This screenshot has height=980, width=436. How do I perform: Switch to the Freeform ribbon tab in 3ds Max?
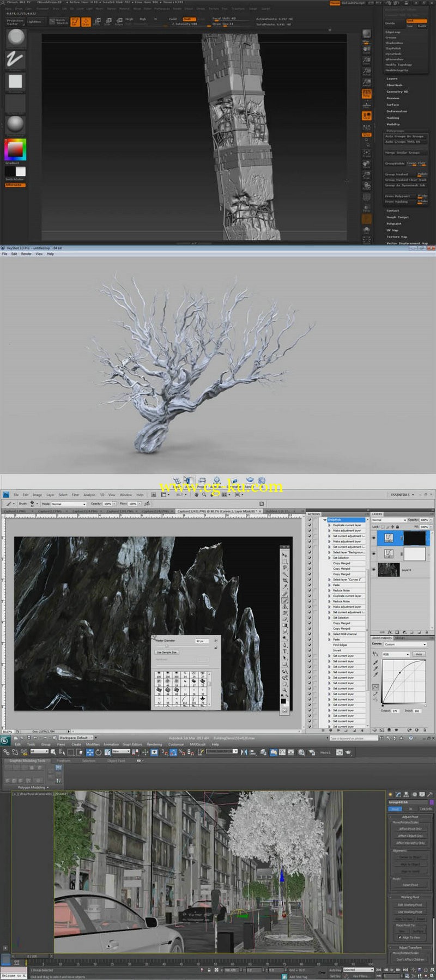64,760
